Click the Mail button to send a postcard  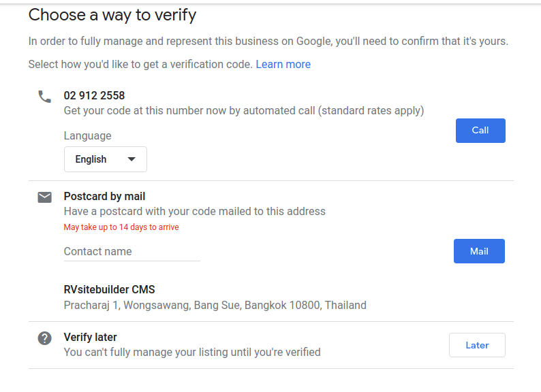479,251
